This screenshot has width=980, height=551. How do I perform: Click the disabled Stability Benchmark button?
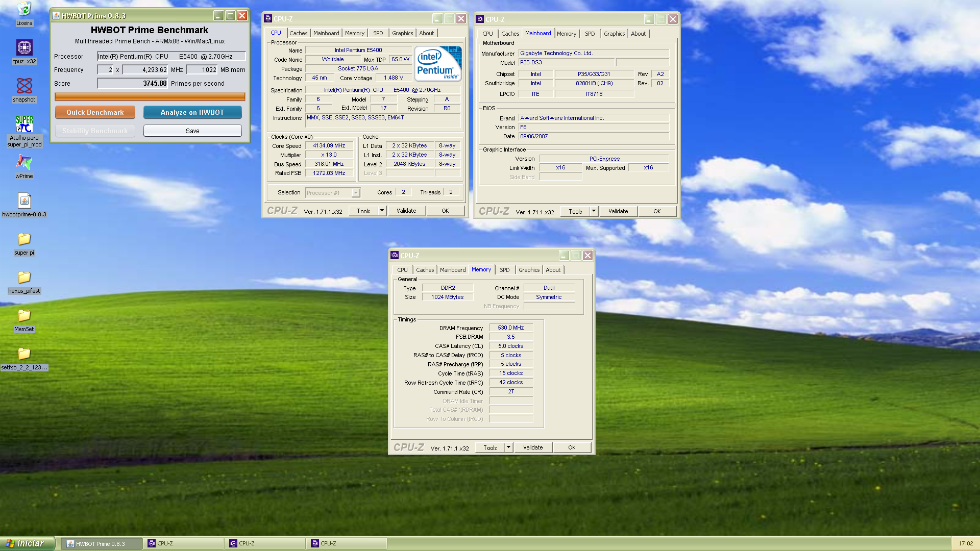pyautogui.click(x=95, y=131)
